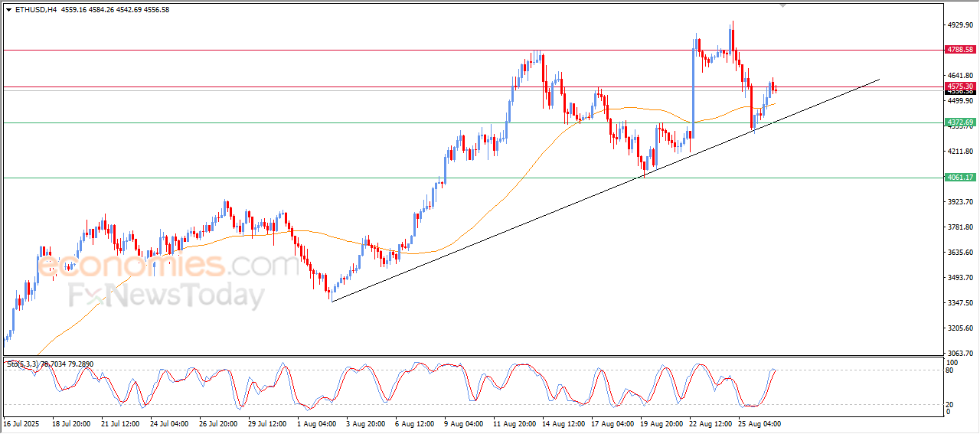Screen dimensions: 980x434
Task: Click the 18 Jul 20:00 time label
Action: point(70,423)
